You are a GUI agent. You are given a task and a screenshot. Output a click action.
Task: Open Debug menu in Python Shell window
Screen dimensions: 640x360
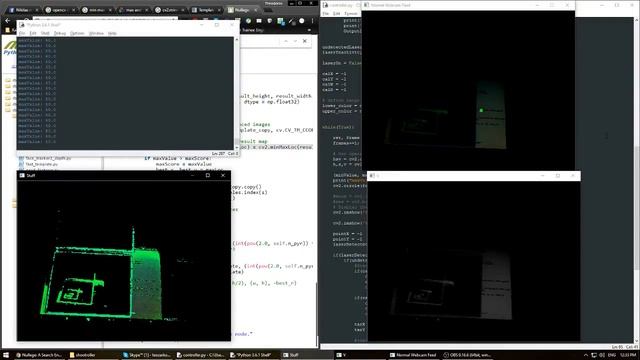[x=60, y=33]
